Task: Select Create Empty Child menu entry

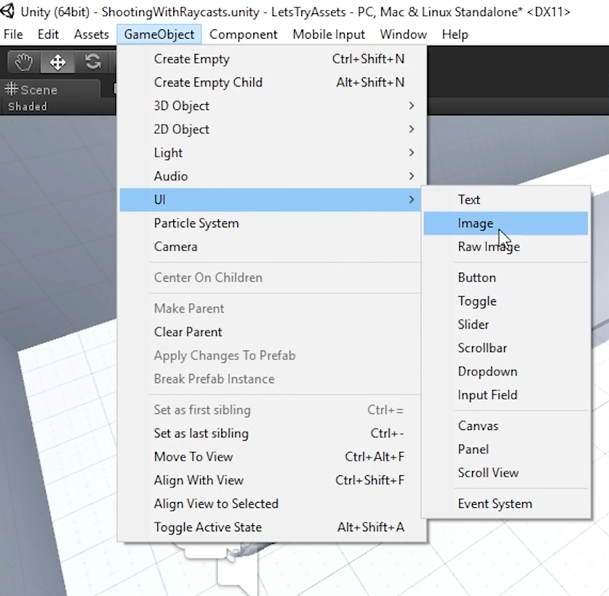Action: click(208, 82)
